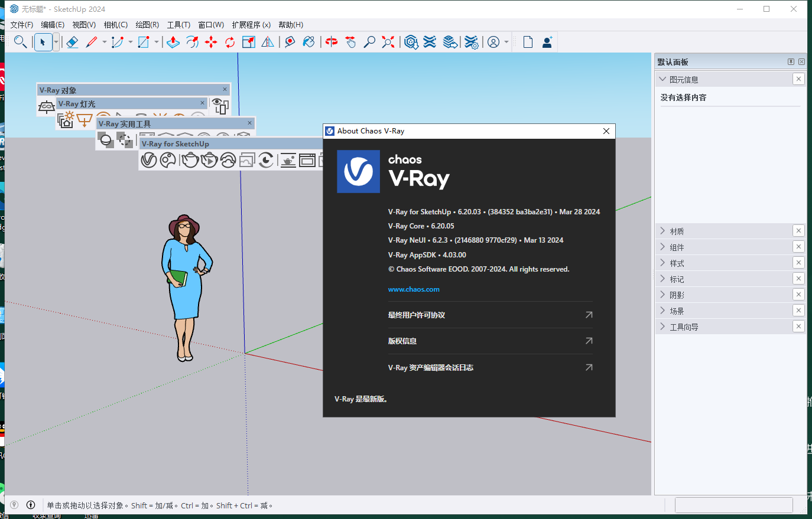Open the 3D Warehouse
Viewport: 812px width, 519px height.
[411, 42]
